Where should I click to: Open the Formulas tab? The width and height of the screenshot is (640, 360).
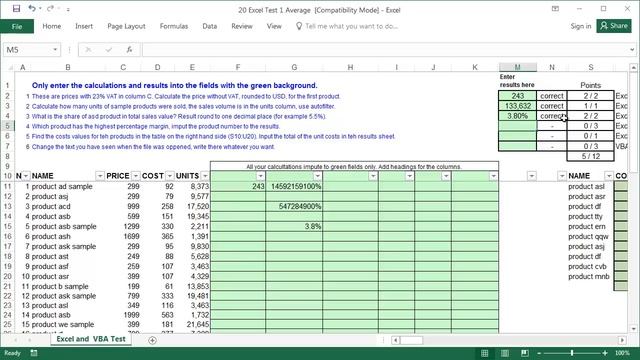[174, 26]
